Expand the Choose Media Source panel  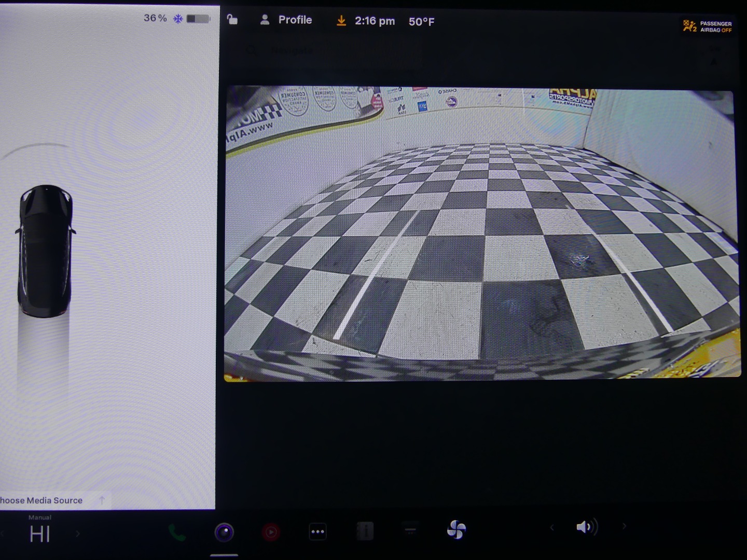pos(102,500)
